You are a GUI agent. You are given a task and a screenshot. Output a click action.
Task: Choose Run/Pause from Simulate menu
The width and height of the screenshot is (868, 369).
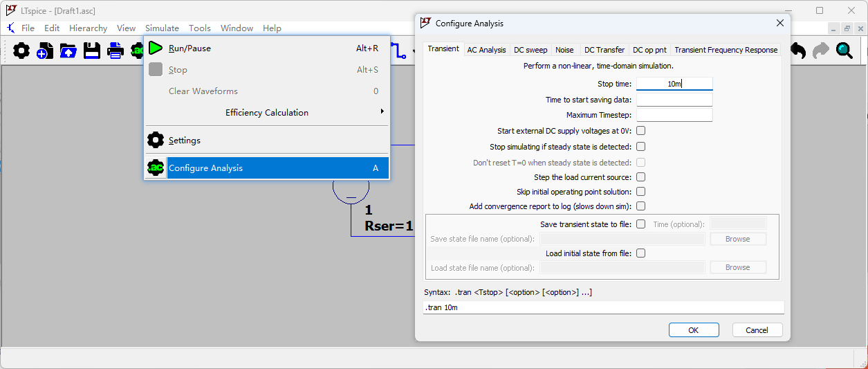[267, 48]
